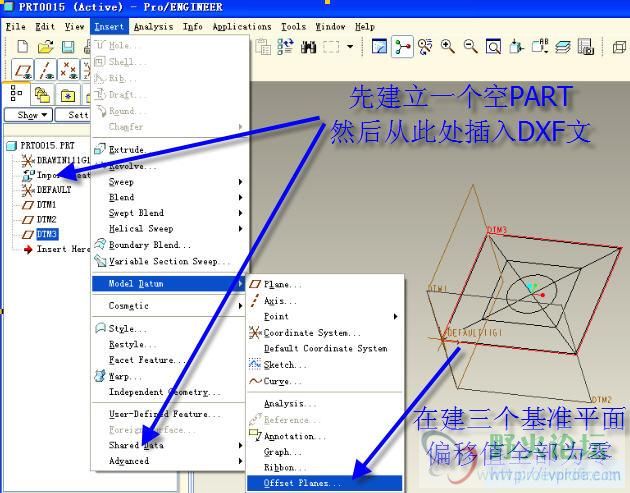Click the view manager icon
This screenshot has width=630, height=493.
(x=586, y=47)
